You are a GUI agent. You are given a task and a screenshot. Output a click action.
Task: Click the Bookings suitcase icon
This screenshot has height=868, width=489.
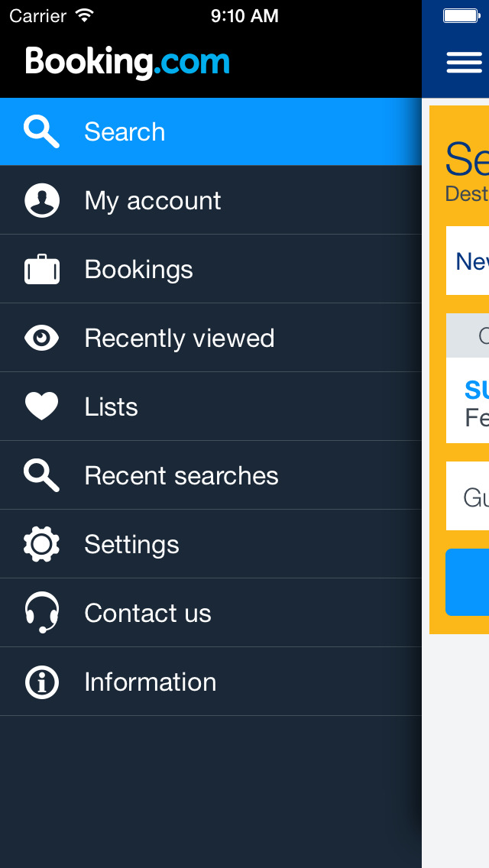[x=41, y=268]
